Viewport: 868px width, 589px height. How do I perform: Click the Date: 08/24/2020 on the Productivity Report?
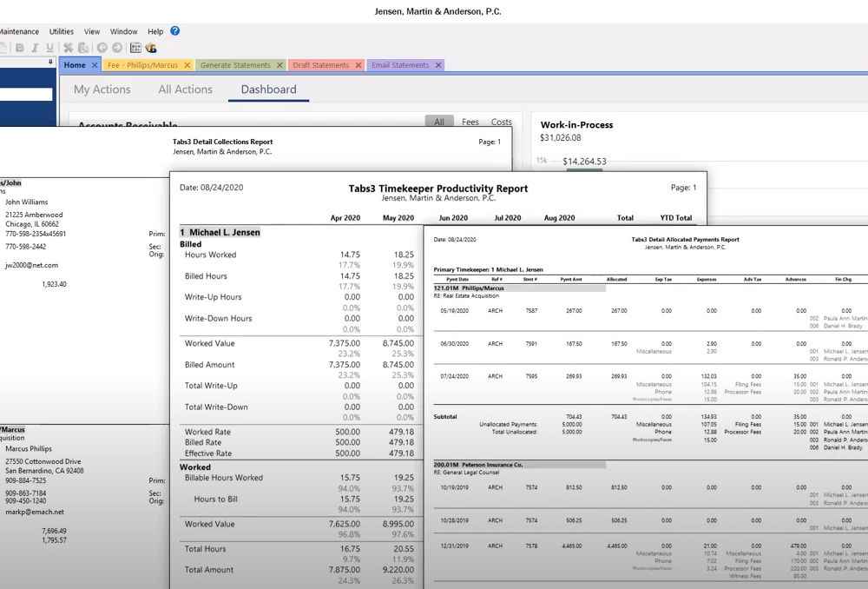coord(212,188)
